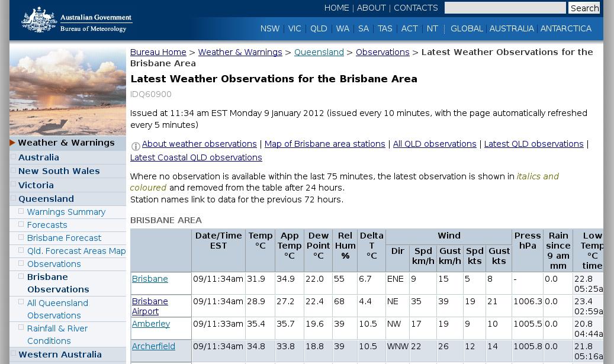
Task: Open Latest QLD observations link
Action: click(x=533, y=144)
